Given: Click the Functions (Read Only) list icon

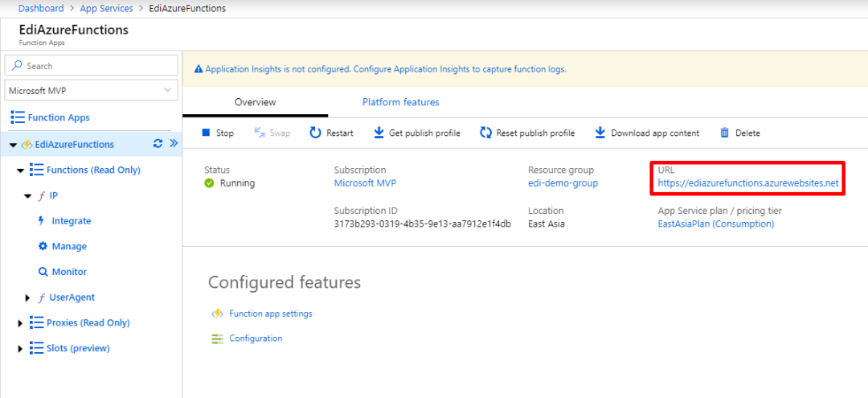Looking at the screenshot, I should coord(36,170).
